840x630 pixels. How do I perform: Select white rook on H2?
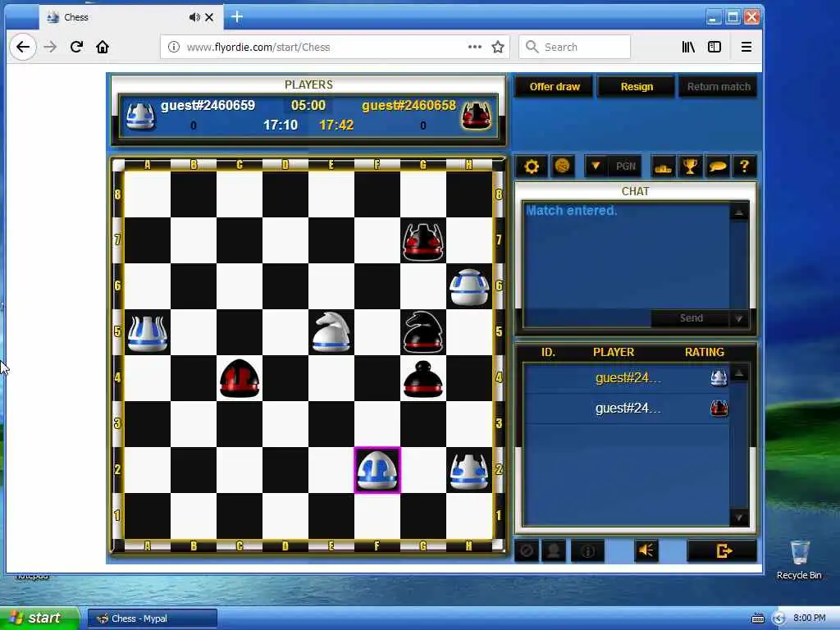(x=468, y=472)
